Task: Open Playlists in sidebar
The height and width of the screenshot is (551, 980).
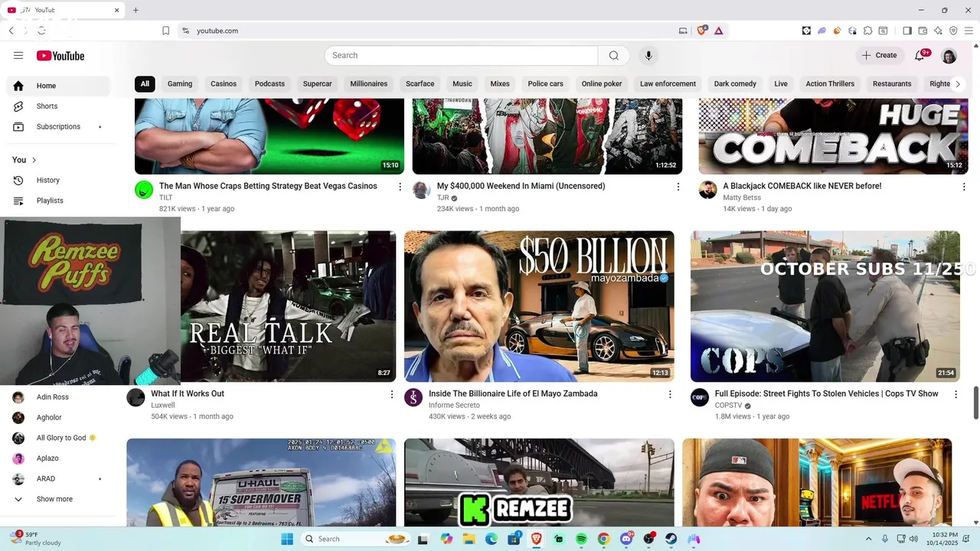Action: (x=58, y=201)
